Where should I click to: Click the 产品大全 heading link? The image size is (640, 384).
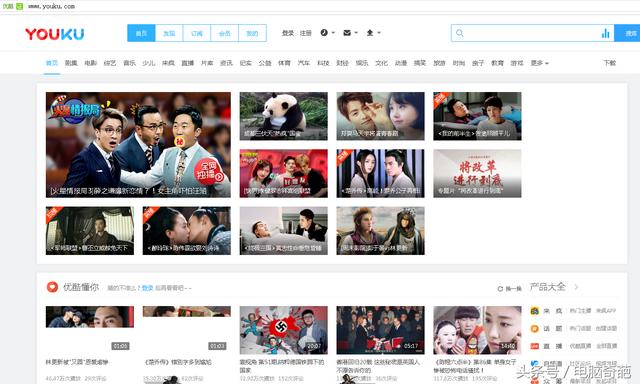point(548,287)
